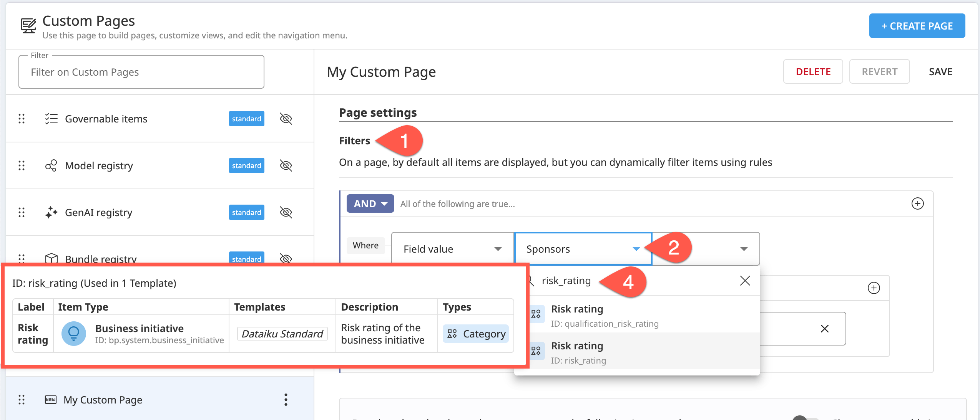
Task: Open My Custom Page options menu
Action: (x=286, y=400)
